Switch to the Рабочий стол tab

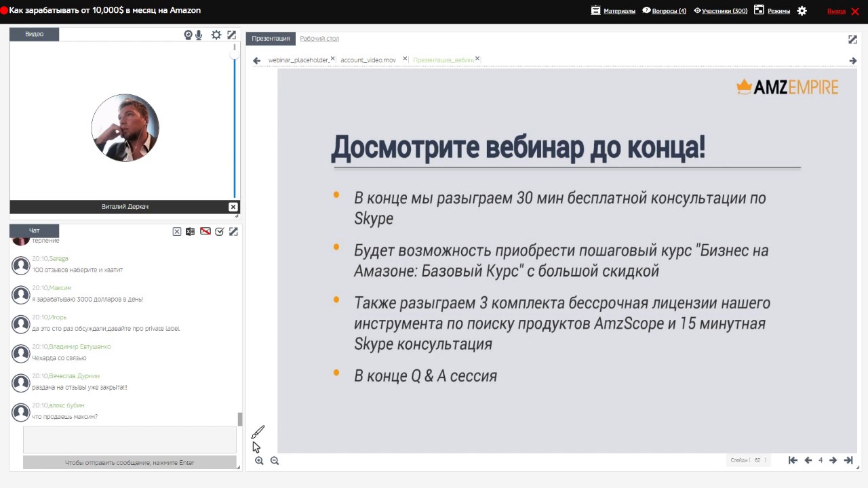click(319, 39)
